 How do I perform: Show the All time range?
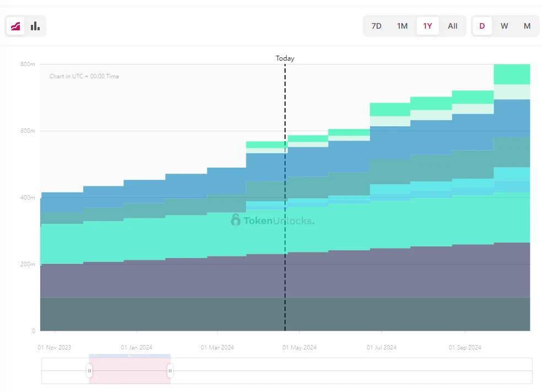coord(453,26)
